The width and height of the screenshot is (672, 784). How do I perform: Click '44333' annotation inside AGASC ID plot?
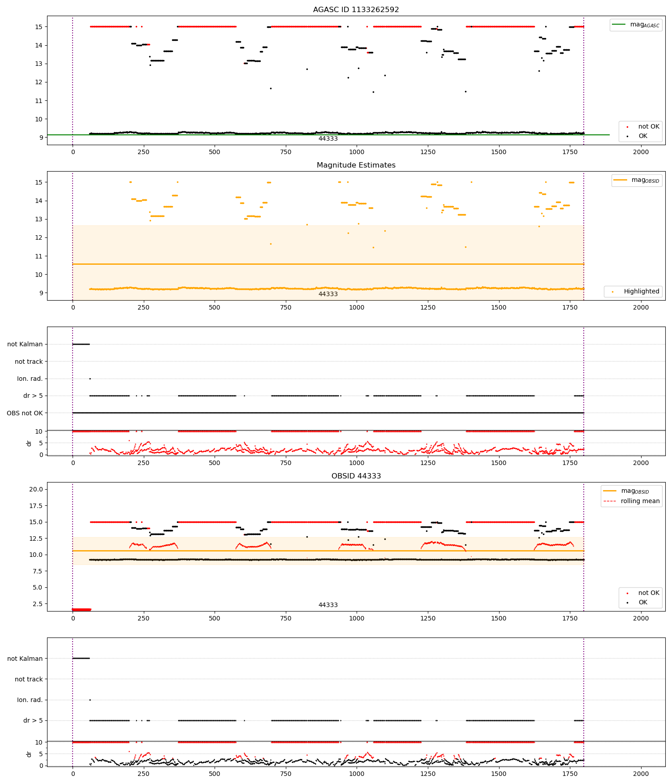click(x=328, y=138)
